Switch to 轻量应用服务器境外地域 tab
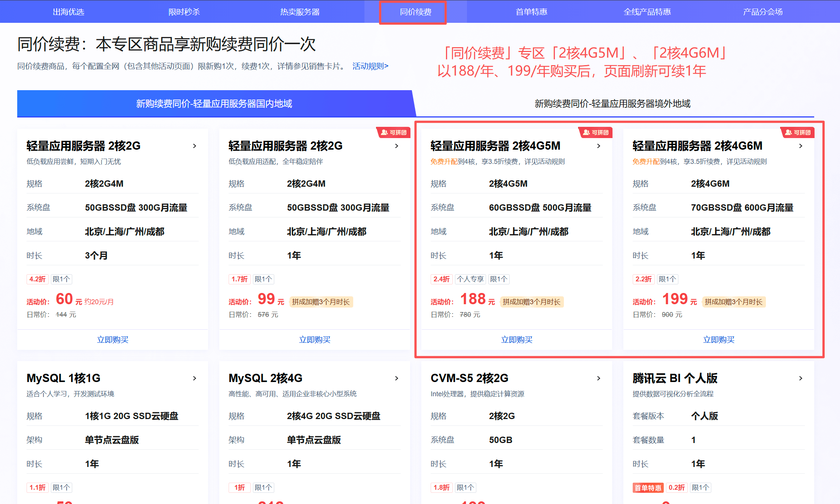The height and width of the screenshot is (504, 840). point(613,104)
